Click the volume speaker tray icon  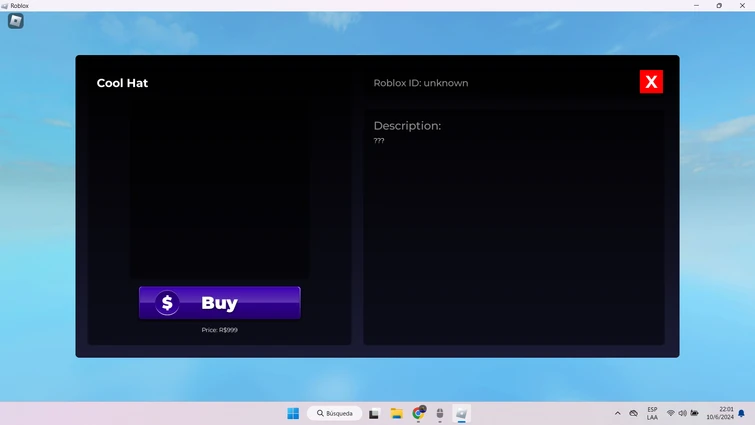[x=682, y=413]
